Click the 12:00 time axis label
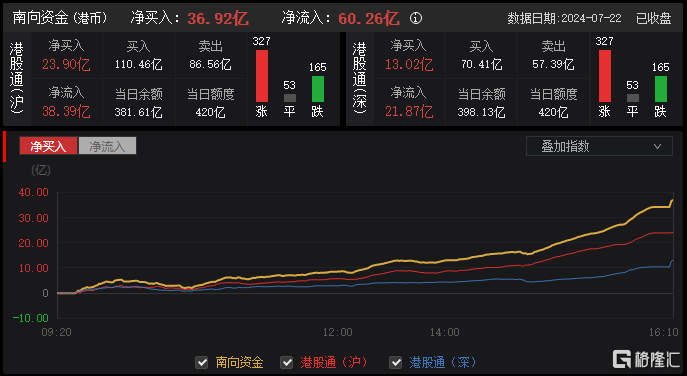This screenshot has height=376, width=687. [337, 332]
